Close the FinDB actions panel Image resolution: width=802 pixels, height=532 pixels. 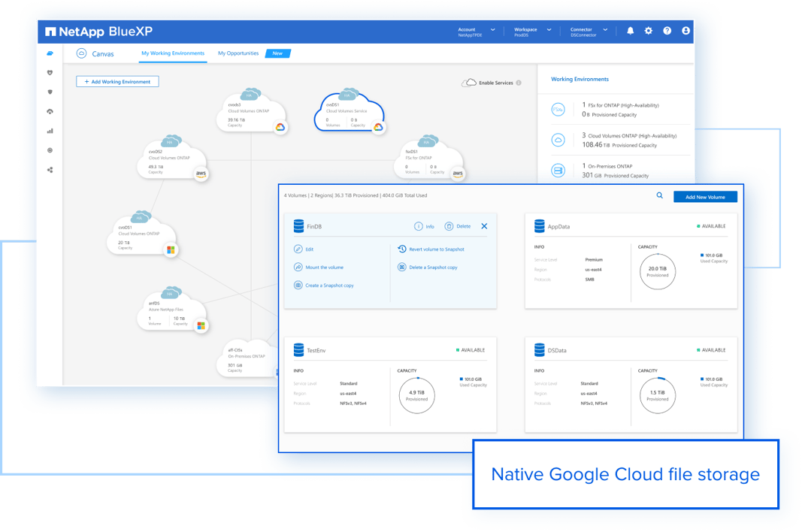pos(484,226)
